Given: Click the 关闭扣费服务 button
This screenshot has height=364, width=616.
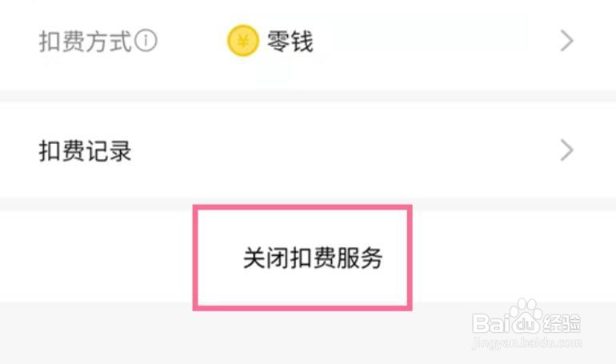Looking at the screenshot, I should pos(313,258).
